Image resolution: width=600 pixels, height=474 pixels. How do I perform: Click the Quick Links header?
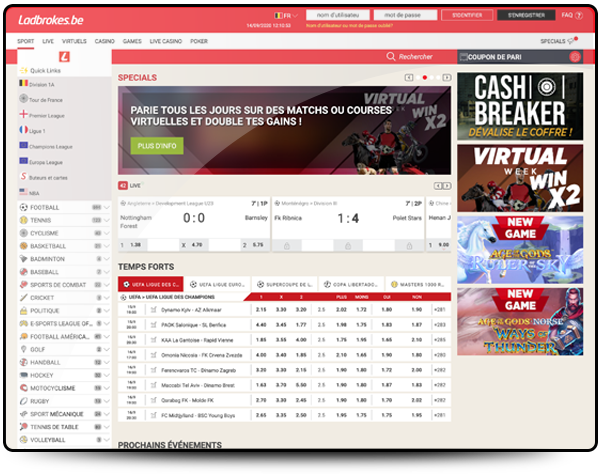point(40,70)
